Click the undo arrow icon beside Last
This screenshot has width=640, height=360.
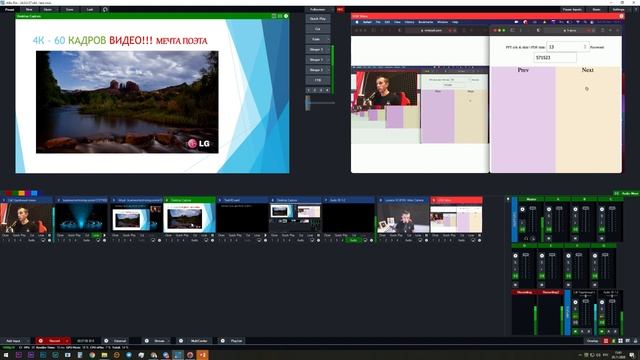coord(105,9)
